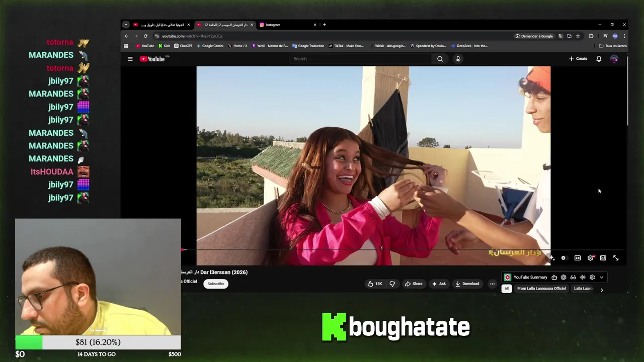
Task: Open the DeepSeek bookmark
Action: (x=469, y=46)
